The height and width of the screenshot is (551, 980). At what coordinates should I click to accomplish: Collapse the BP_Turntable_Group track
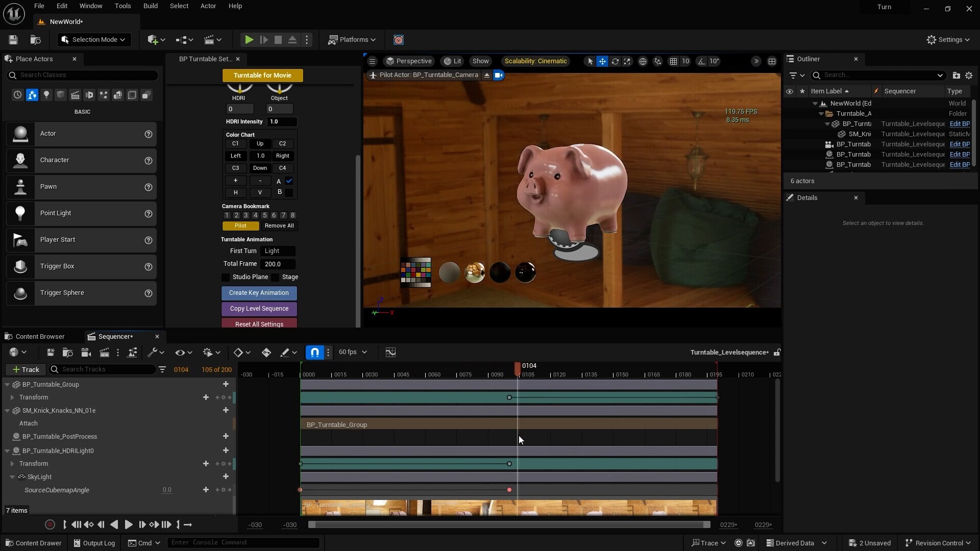coord(8,384)
